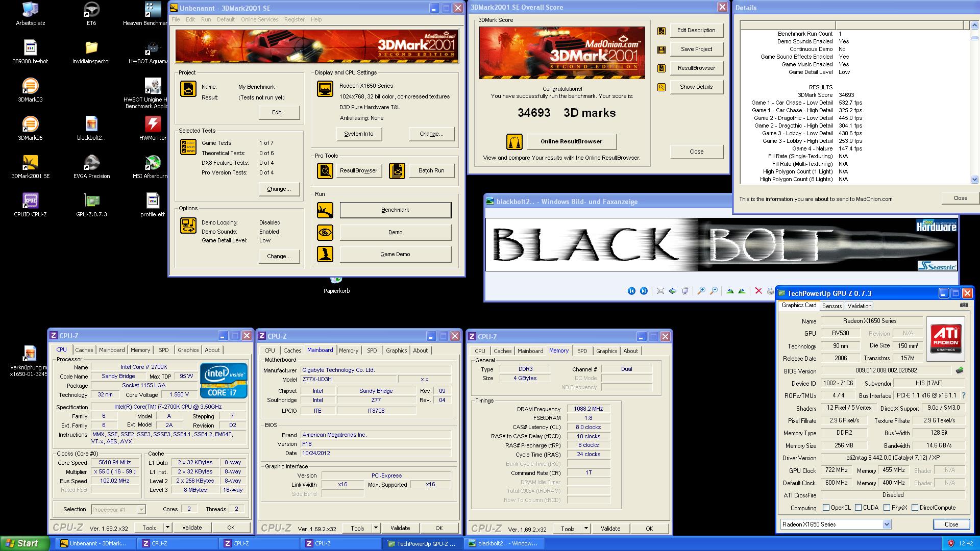Delete the image with the red X icon

(758, 291)
